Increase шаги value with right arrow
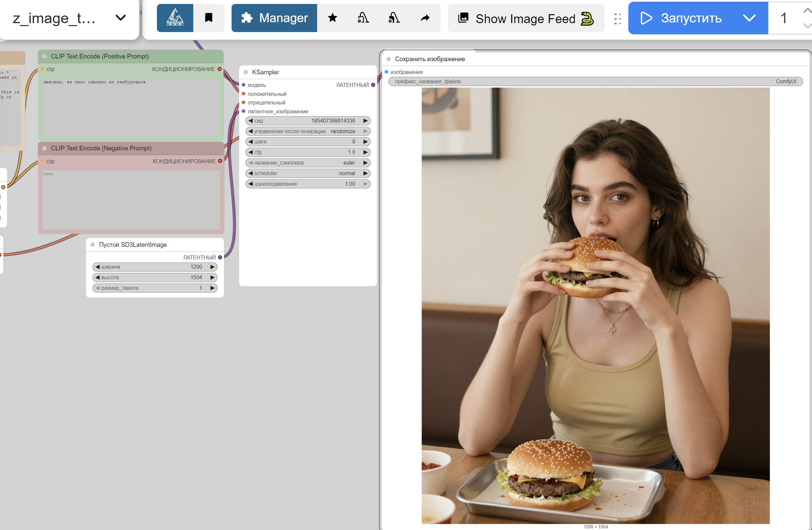This screenshot has width=812, height=530. pyautogui.click(x=365, y=142)
